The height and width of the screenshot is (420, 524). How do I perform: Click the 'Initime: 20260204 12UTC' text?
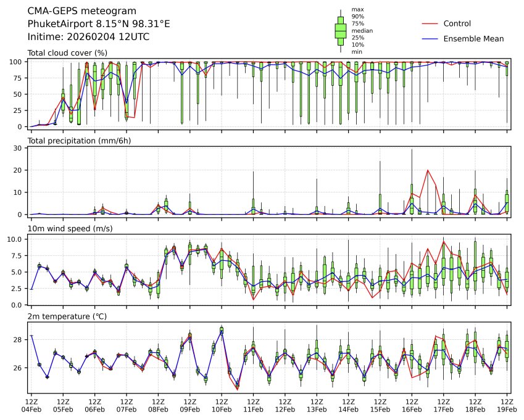pyautogui.click(x=88, y=37)
